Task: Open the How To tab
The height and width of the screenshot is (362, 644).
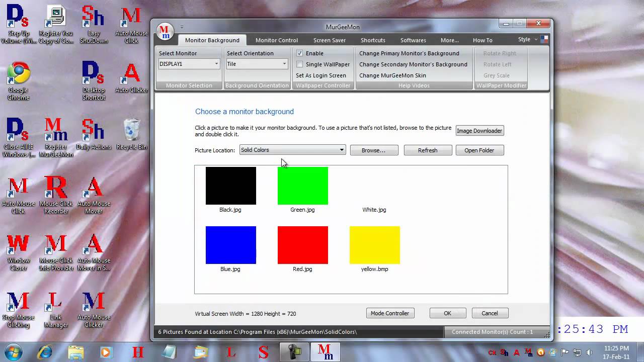Action: [x=482, y=40]
